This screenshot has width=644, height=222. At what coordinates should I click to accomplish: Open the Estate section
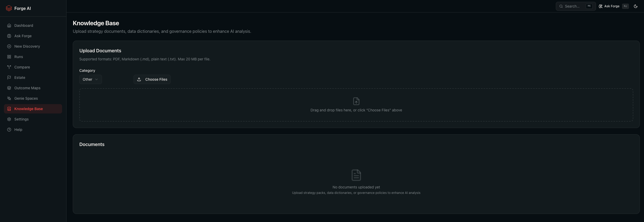(33, 78)
